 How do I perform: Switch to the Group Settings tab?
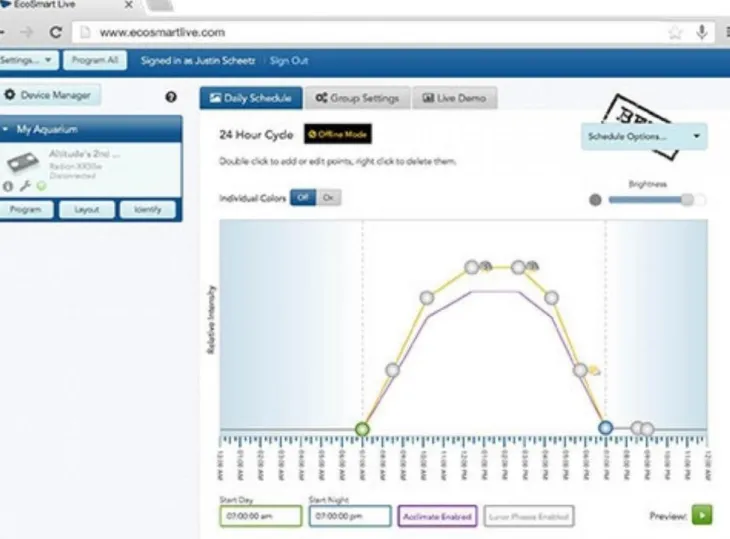(x=356, y=98)
